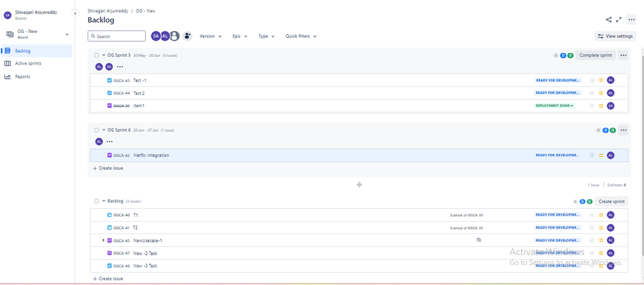Open the board more-options ellipsis beside full screen
644x285 pixels.
[x=631, y=20]
